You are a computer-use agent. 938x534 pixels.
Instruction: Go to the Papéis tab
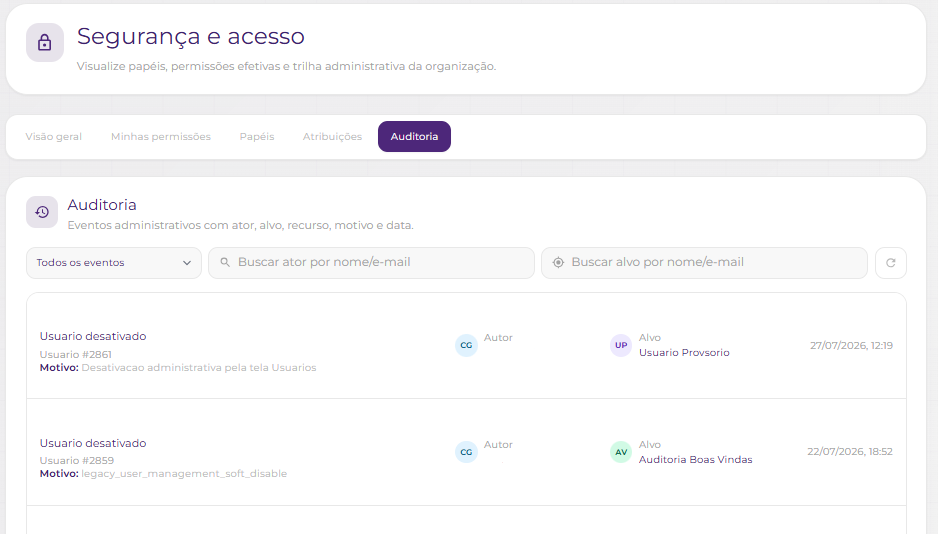coord(257,136)
